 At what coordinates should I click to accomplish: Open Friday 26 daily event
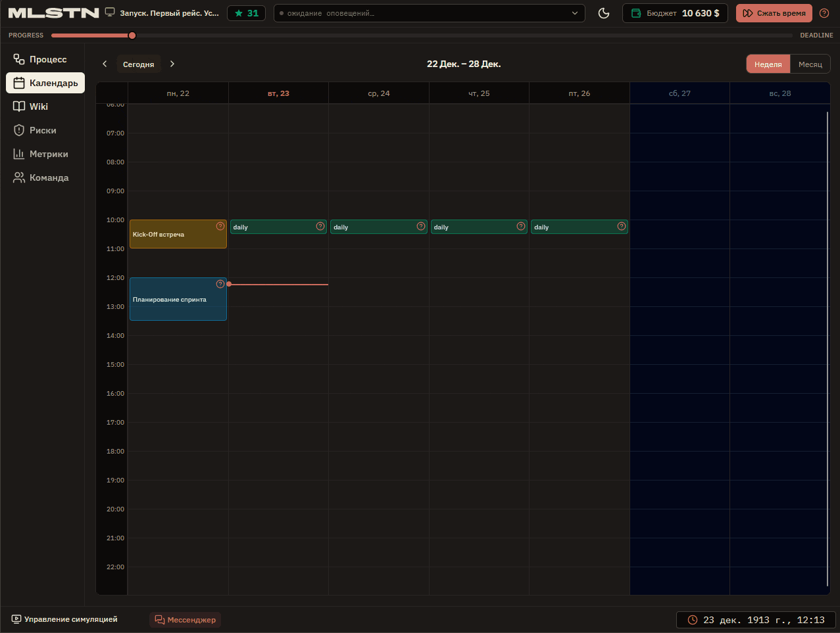[x=580, y=227]
